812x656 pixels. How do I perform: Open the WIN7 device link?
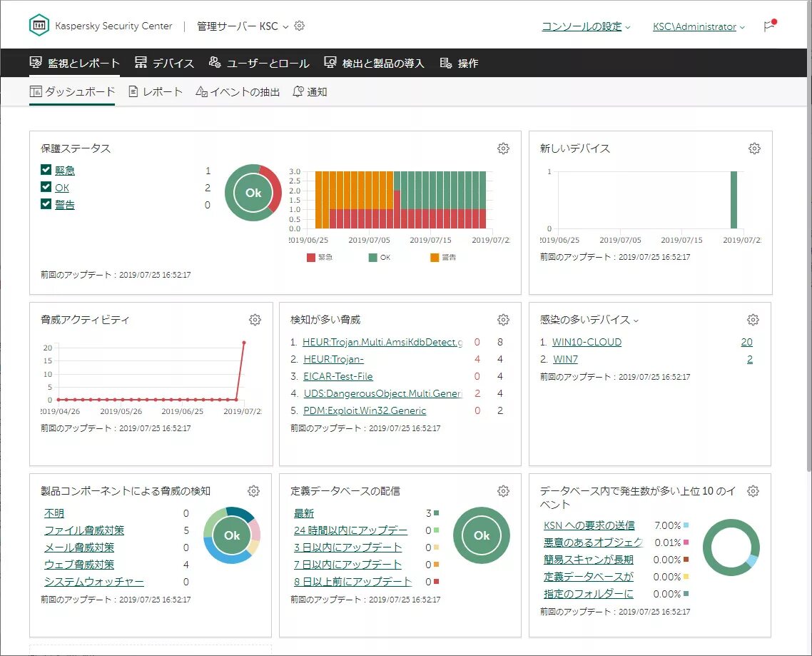(566, 359)
